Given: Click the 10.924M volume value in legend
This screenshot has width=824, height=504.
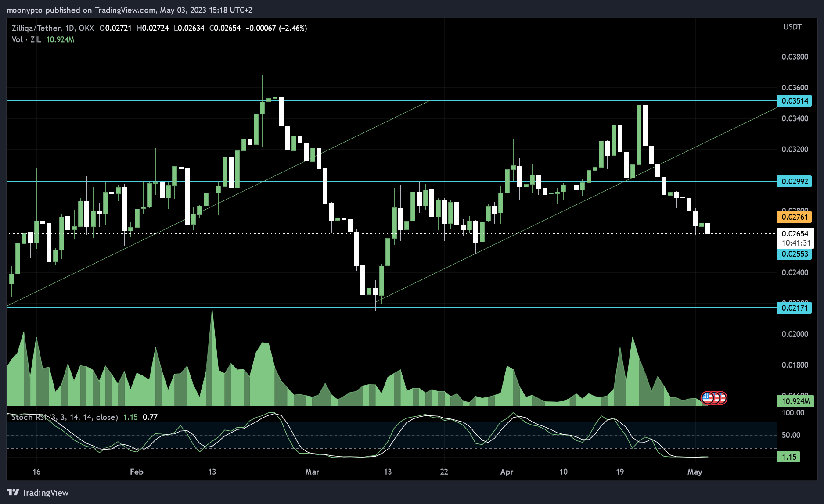Looking at the screenshot, I should pos(60,39).
